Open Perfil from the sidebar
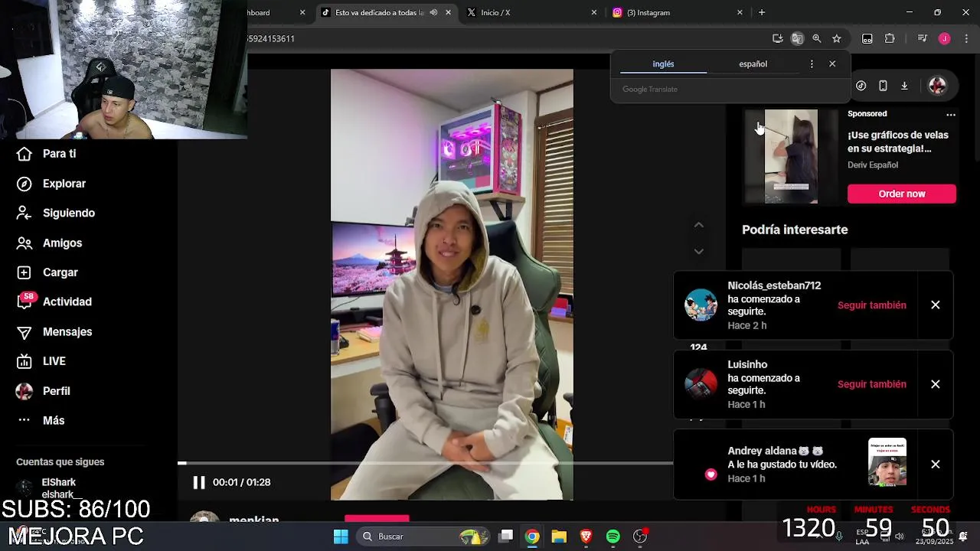Screen dimensions: 980x551 (x=44, y=391)
